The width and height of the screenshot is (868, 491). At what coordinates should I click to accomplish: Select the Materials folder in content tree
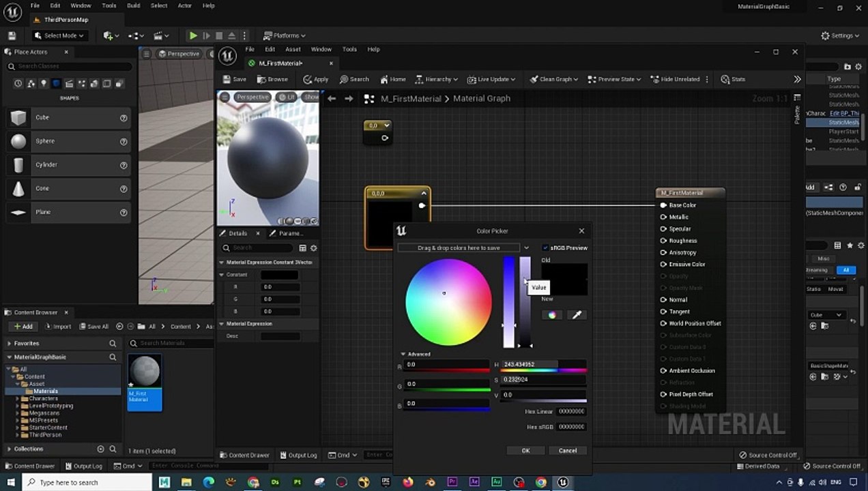46,391
